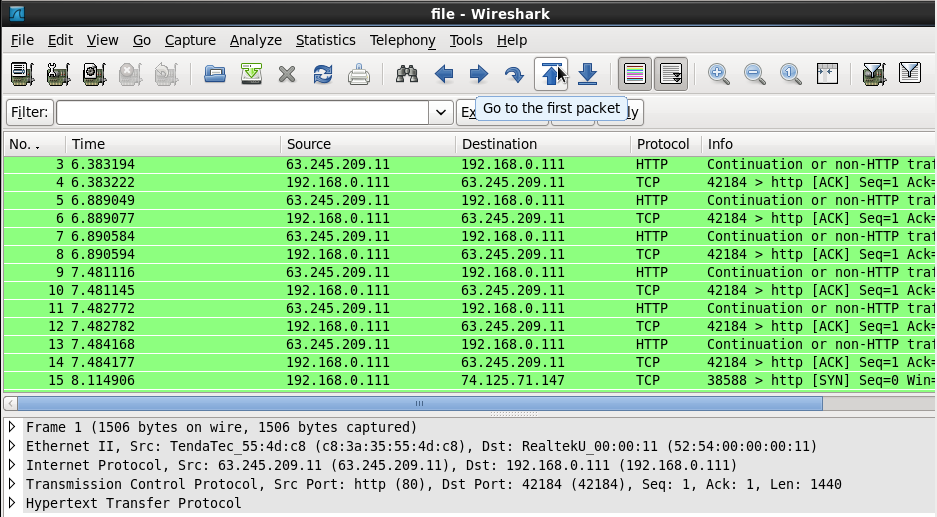Image resolution: width=937 pixels, height=517 pixels.
Task: Go to the first packet icon
Action: click(x=551, y=74)
